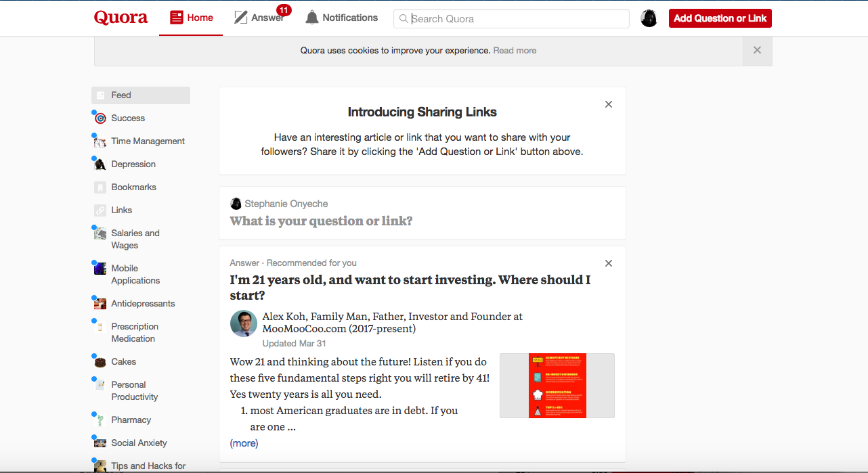
Task: Open the Answer tab
Action: (259, 18)
